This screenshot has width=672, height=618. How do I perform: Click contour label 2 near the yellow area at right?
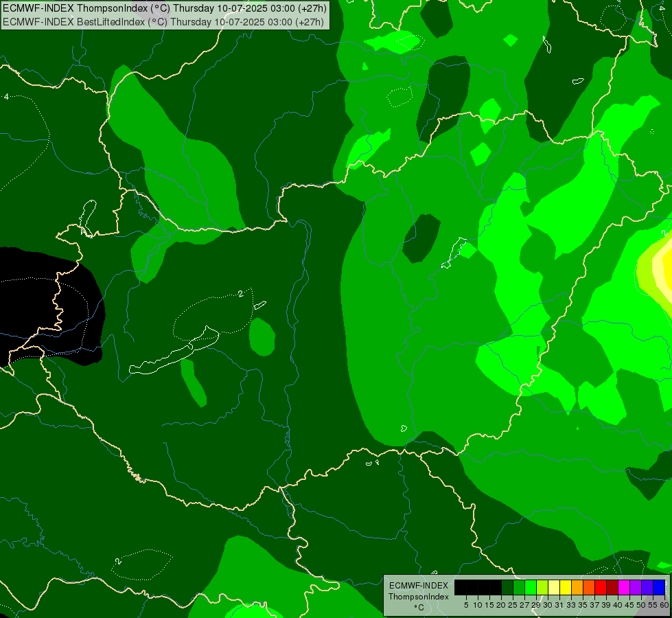tap(664, 233)
